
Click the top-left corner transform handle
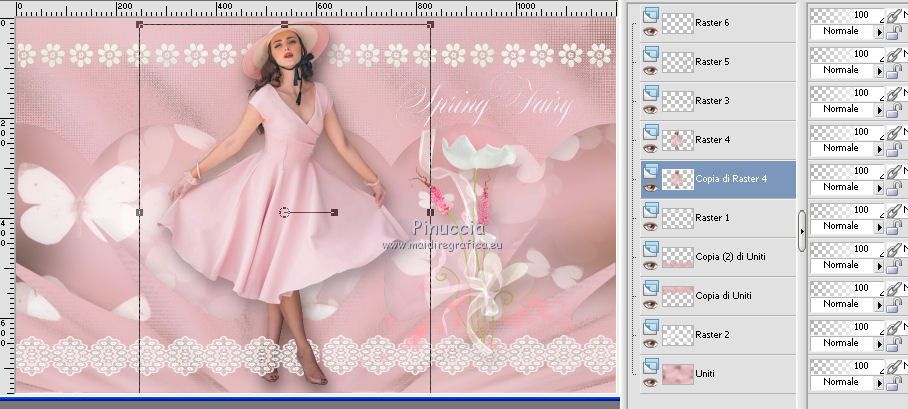tap(140, 24)
